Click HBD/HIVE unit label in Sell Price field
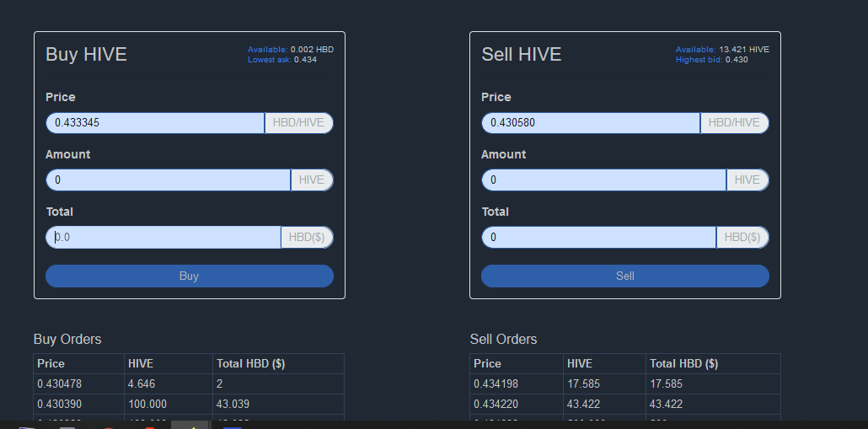The height and width of the screenshot is (429, 868). point(735,123)
